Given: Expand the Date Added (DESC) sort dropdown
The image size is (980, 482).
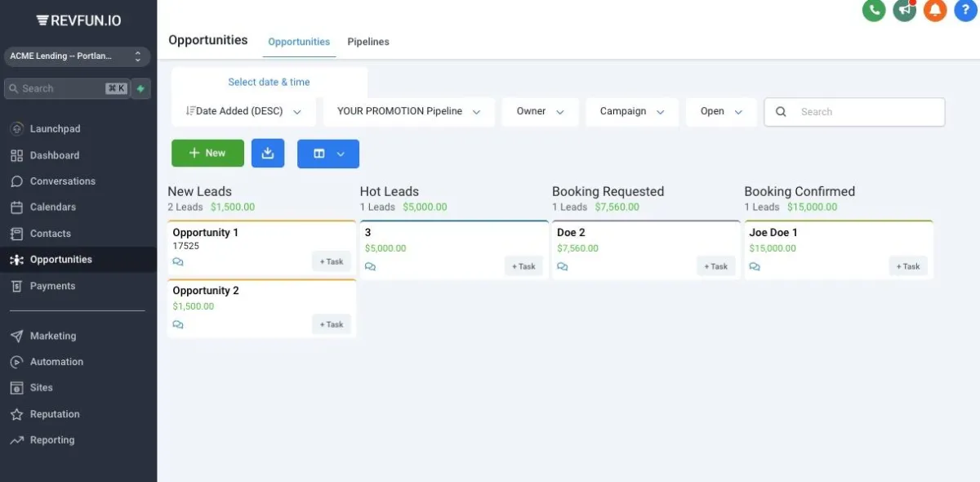Looking at the screenshot, I should (243, 112).
